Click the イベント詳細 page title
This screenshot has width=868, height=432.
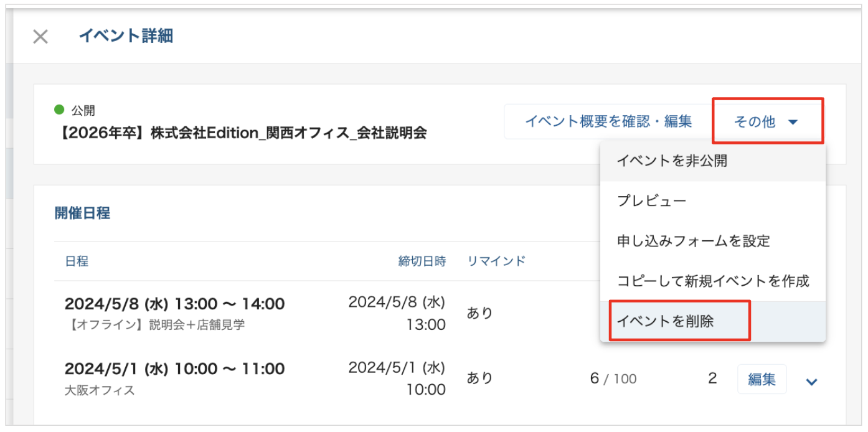[126, 36]
